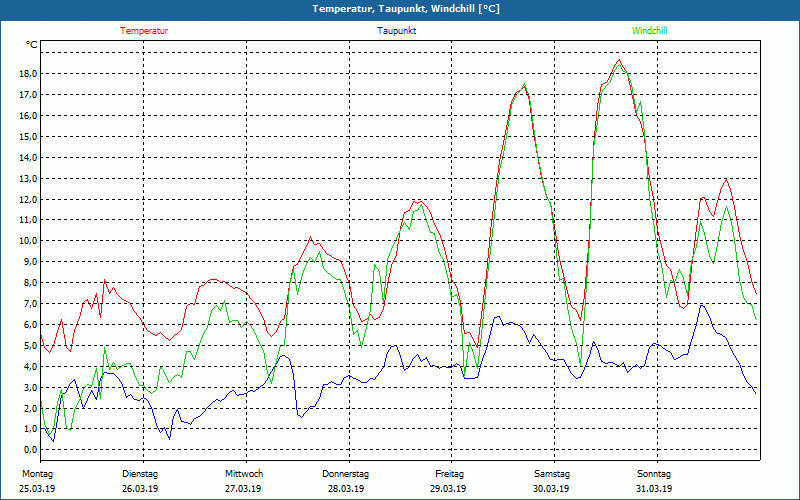Image resolution: width=800 pixels, height=500 pixels.
Task: Click the green Windchill legend label
Action: pos(649,31)
